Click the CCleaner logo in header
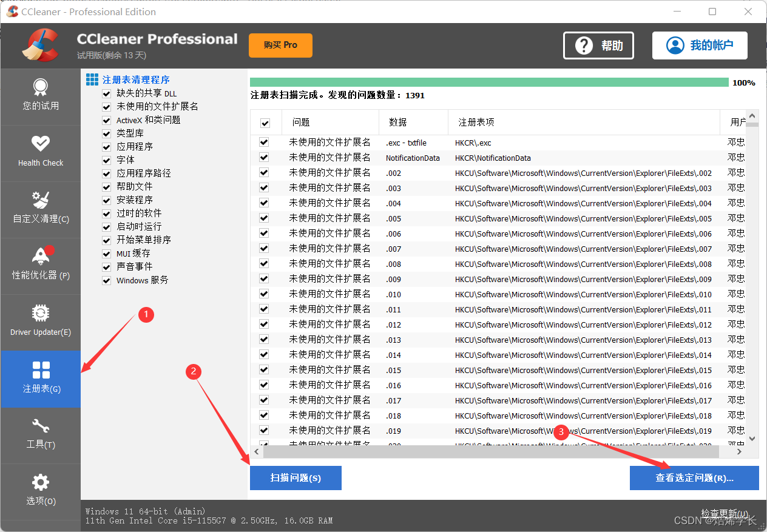 tap(40, 45)
